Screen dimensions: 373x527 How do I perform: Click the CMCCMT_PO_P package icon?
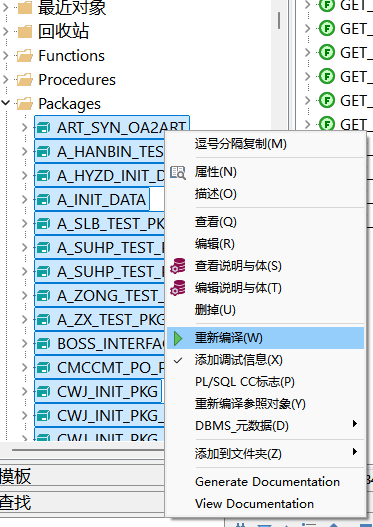(43, 368)
